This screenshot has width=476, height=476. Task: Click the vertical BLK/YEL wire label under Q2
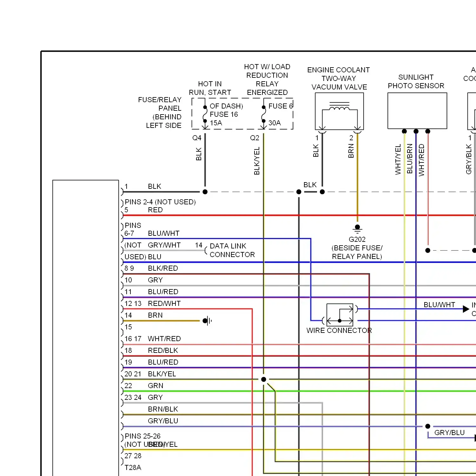[257, 161]
